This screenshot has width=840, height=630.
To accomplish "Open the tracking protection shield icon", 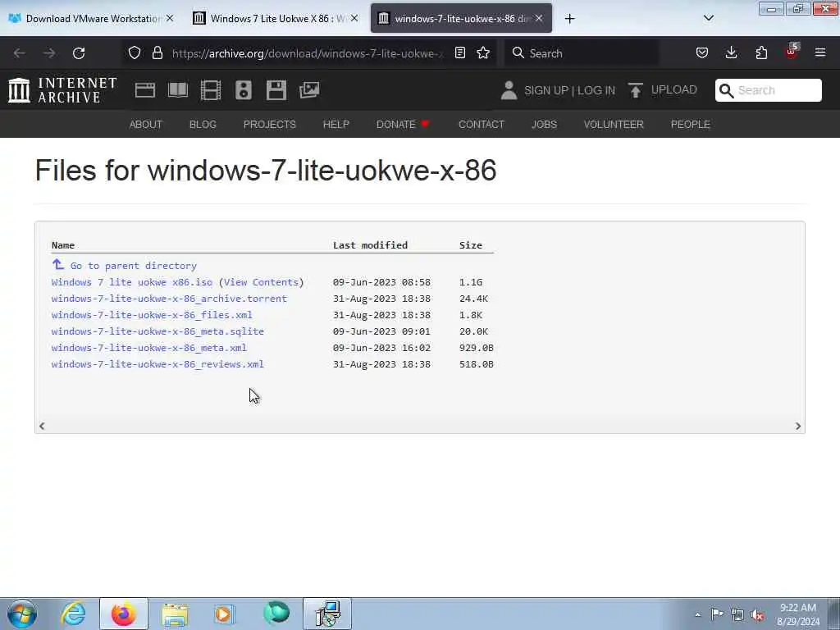I will 135,52.
